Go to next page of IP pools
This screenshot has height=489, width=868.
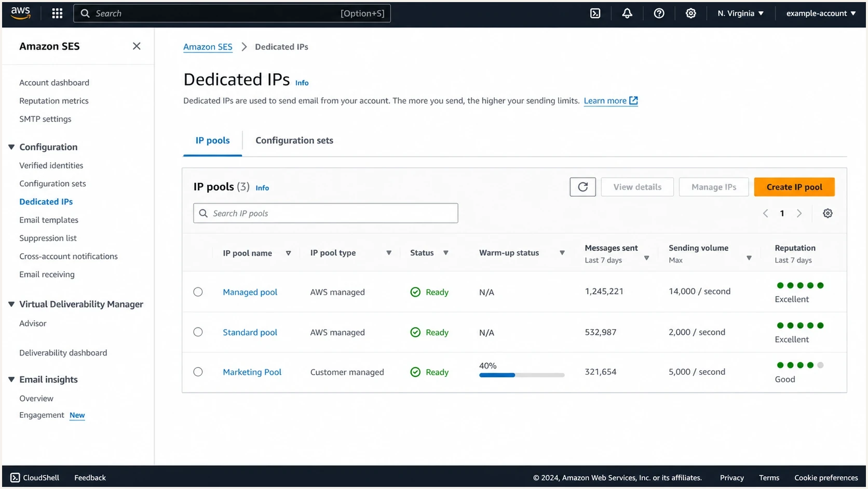[x=799, y=214]
